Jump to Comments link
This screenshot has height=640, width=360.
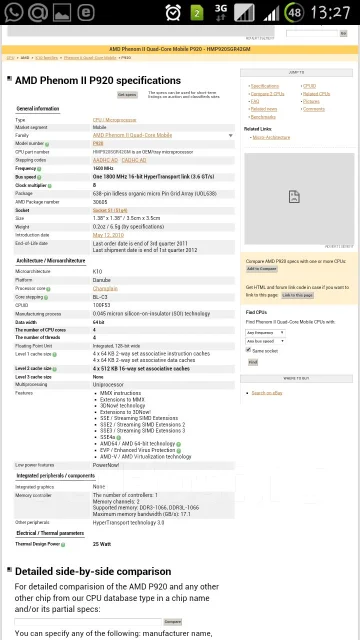tap(314, 109)
